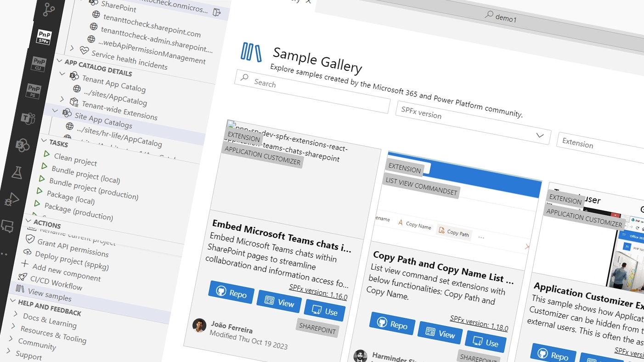Image resolution: width=644 pixels, height=362 pixels.
Task: Switch to the Sample Gallery editor tab
Action: coord(294,2)
